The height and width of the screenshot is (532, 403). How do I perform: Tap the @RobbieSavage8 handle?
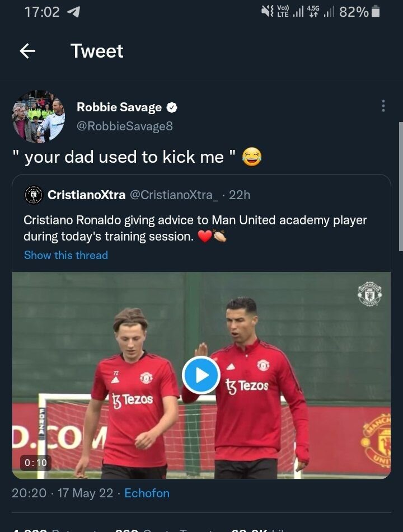pos(125,126)
